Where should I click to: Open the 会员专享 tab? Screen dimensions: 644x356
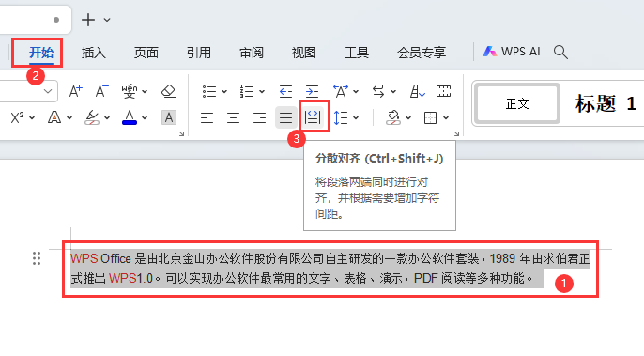[x=422, y=53]
